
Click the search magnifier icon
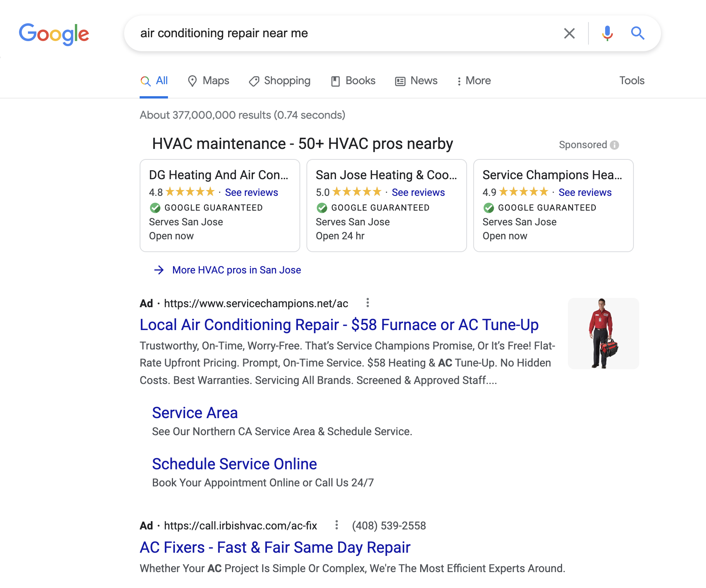point(638,33)
